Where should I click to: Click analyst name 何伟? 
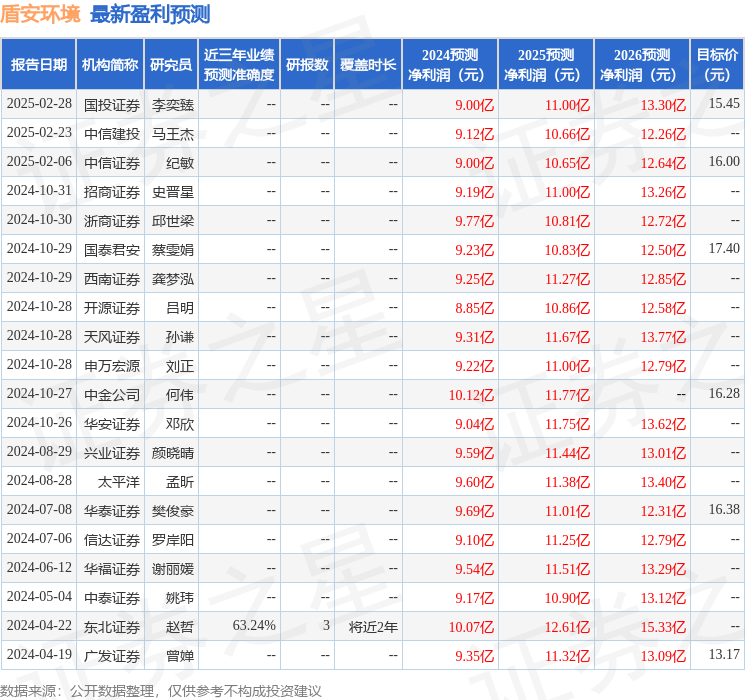click(180, 395)
